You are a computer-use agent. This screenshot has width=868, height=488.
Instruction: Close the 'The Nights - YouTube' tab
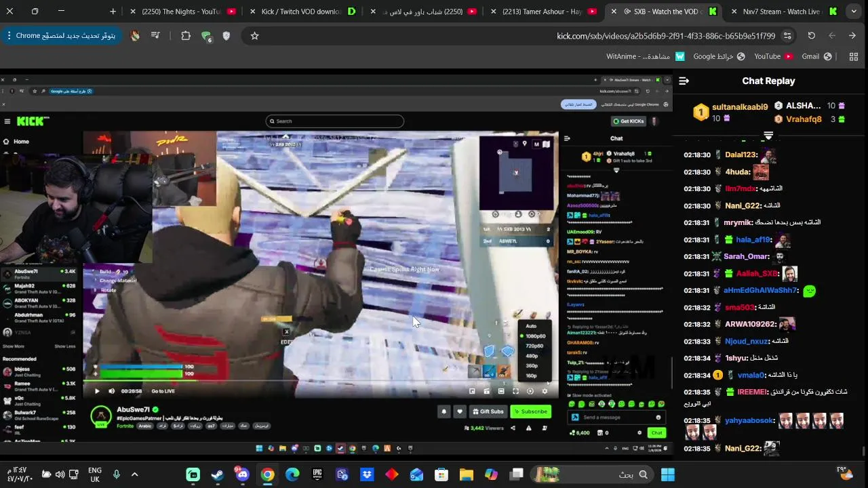[133, 12]
